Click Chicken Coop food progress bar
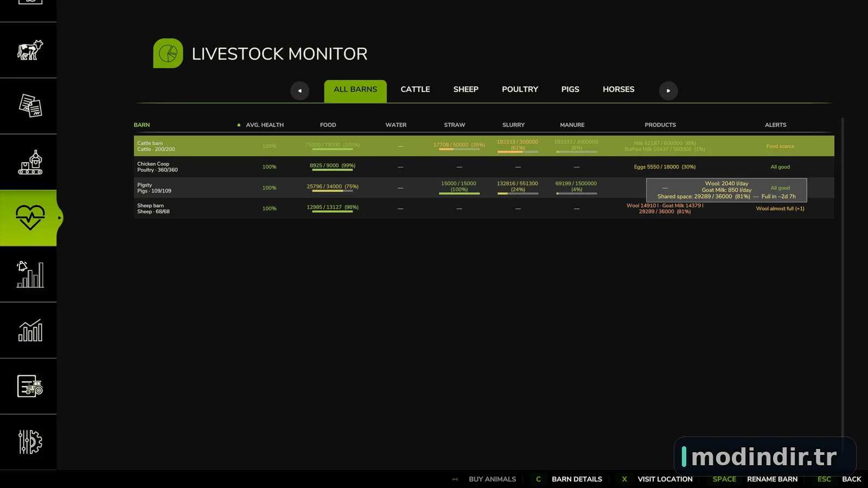The width and height of the screenshot is (868, 488). click(333, 170)
